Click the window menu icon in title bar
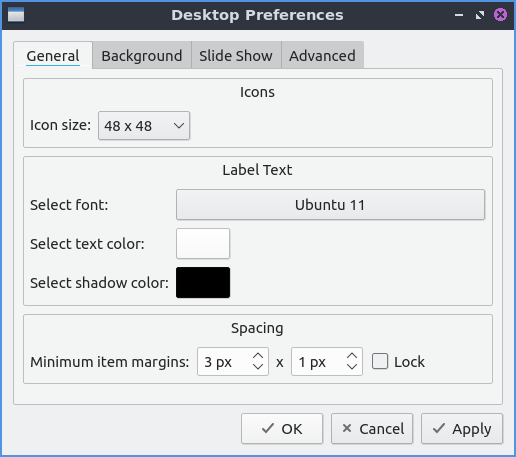This screenshot has height=457, width=516. 16,15
